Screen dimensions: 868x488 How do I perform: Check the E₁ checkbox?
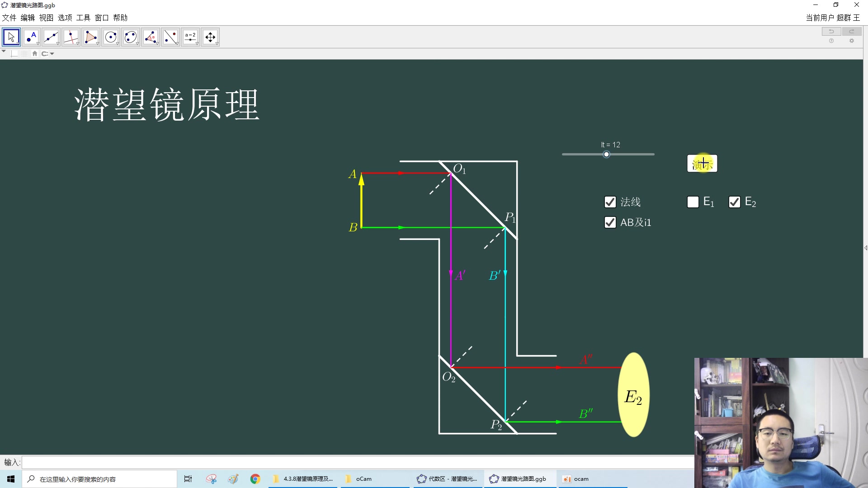click(693, 202)
